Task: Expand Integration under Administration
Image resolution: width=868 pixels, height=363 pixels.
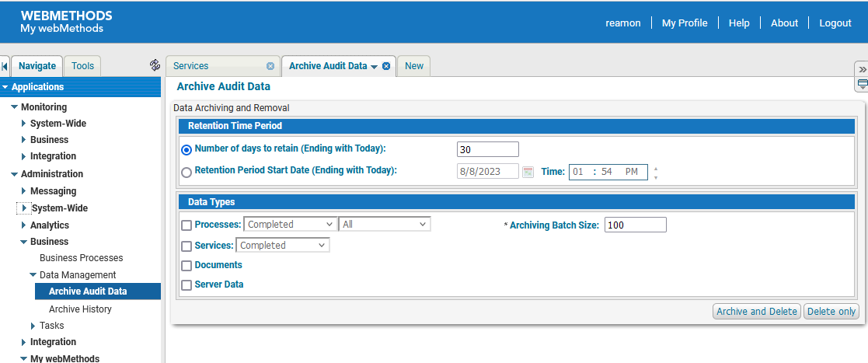Action: click(x=24, y=343)
